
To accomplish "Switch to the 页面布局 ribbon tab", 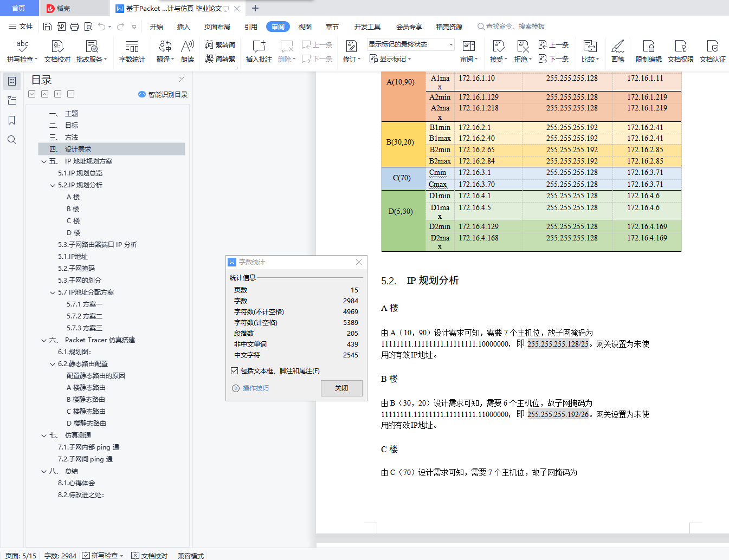I will tap(217, 27).
